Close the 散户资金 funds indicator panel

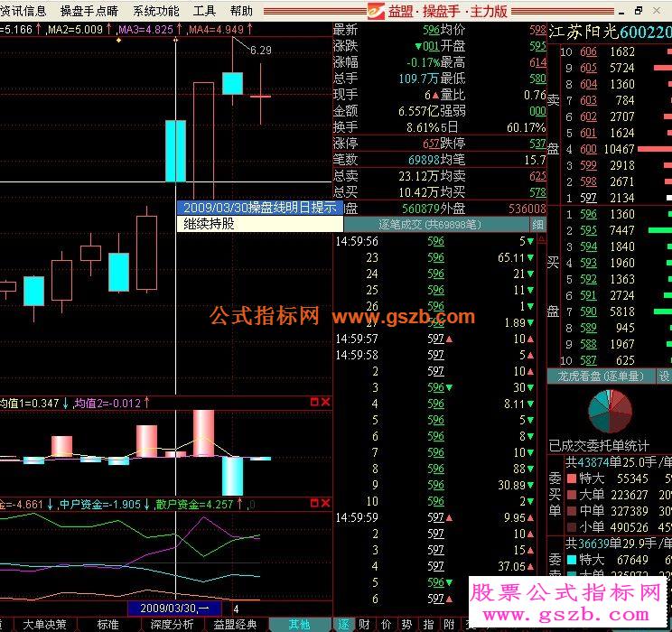click(325, 503)
